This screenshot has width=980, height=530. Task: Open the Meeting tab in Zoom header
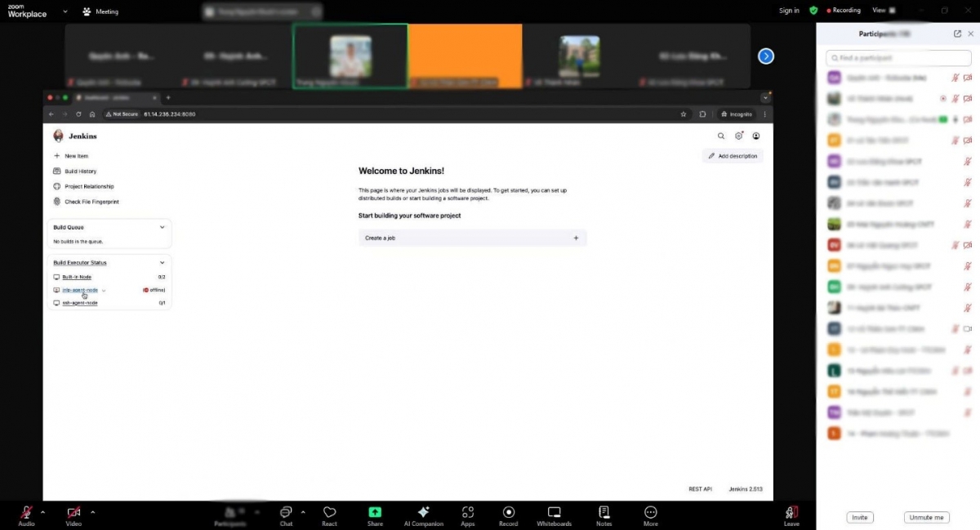tap(100, 11)
